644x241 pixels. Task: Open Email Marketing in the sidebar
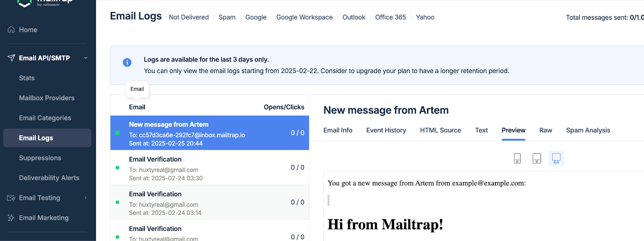coord(43,218)
